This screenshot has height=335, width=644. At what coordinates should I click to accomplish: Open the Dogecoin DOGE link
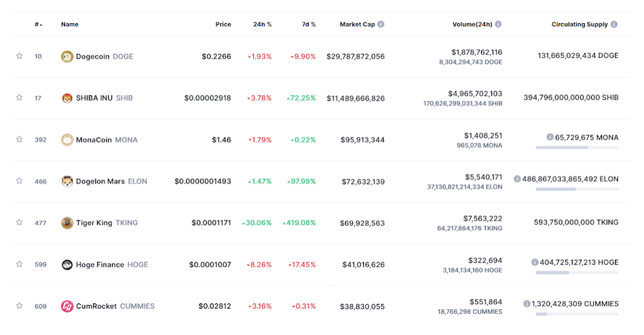(x=104, y=56)
